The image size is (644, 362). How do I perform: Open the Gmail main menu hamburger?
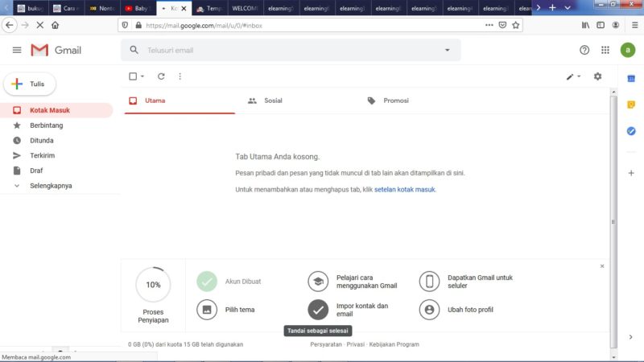[17, 50]
